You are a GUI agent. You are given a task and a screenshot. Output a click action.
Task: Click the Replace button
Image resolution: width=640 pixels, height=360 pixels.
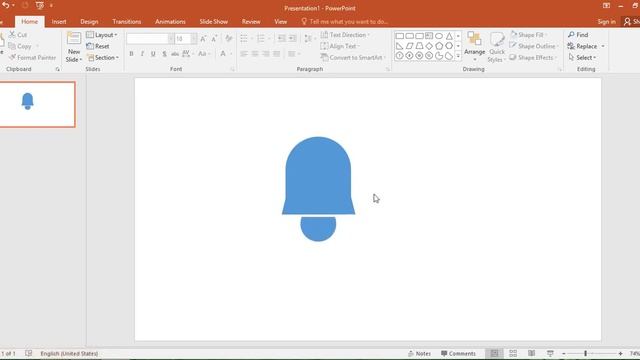[583, 46]
